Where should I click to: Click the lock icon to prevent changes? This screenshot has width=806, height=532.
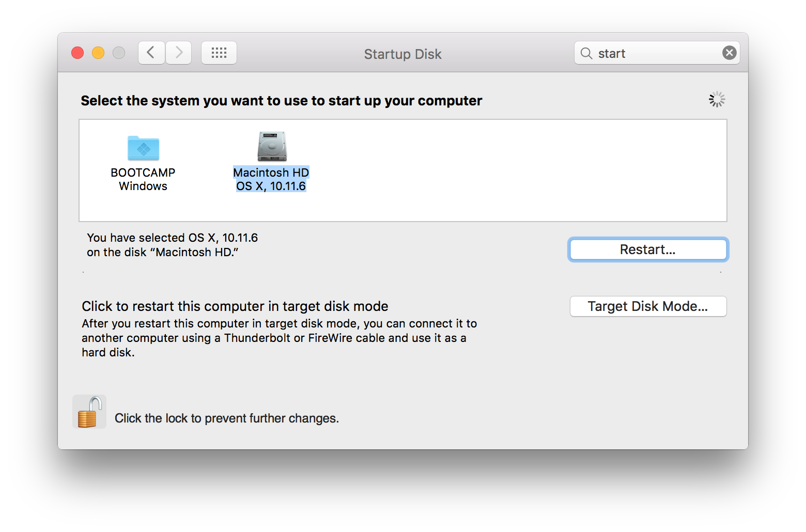(89, 412)
